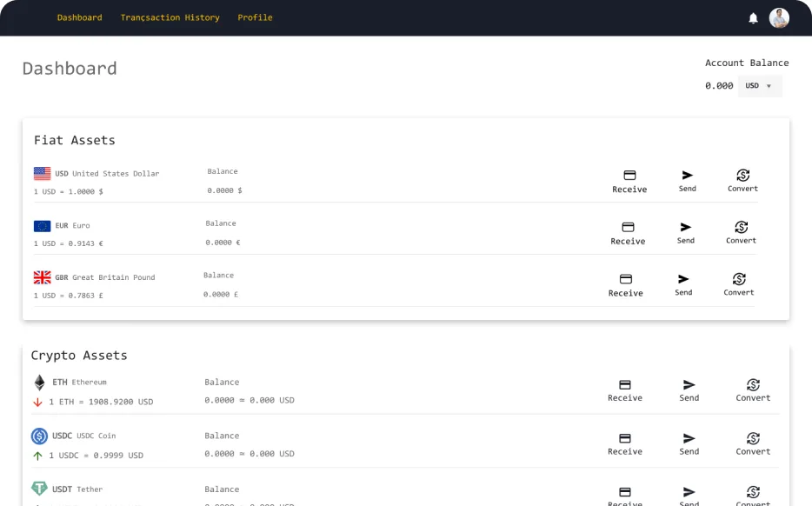Click the 'USDT Tether' asset label
Screen dimensions: 812x506
77,489
